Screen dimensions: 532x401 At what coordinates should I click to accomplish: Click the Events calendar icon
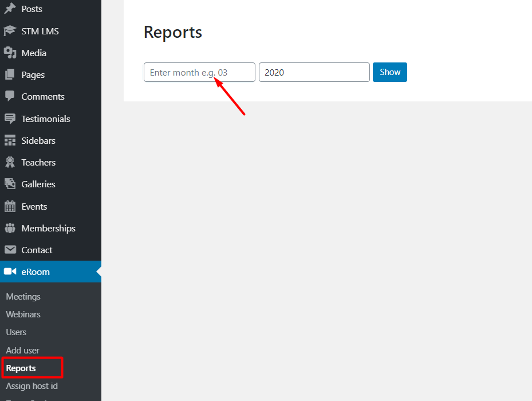click(x=10, y=206)
